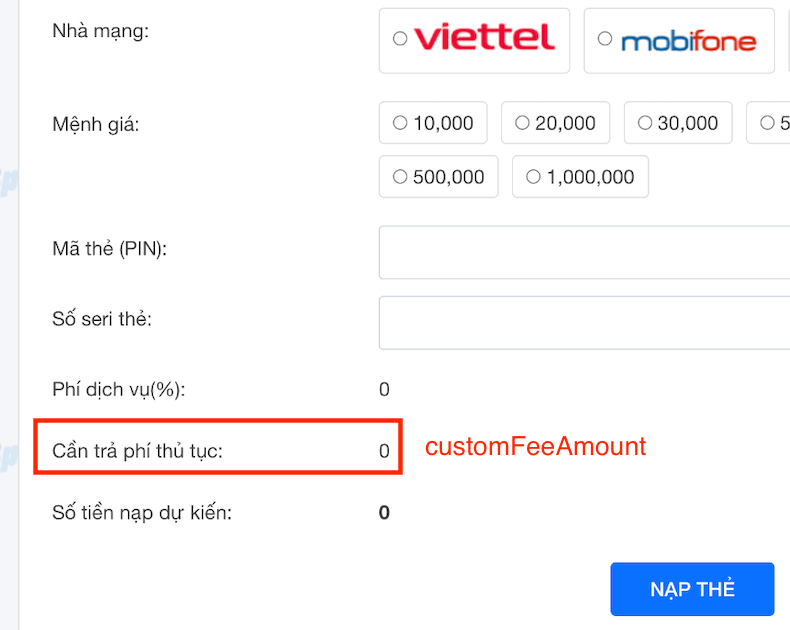Click the "Cần trả phí thủ tục:" label
Viewport: 790px width, 630px height.
pyautogui.click(x=137, y=451)
